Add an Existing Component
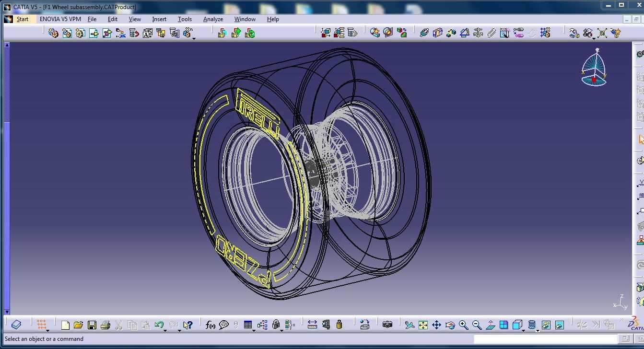The image size is (644, 349). pos(94,33)
